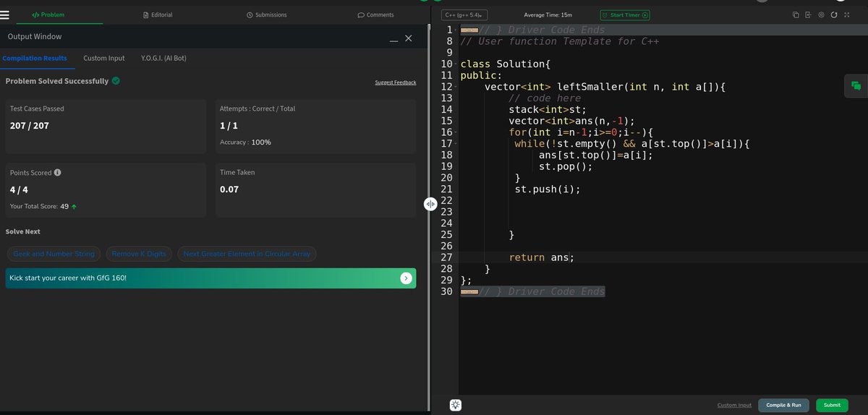The image size is (868, 415).
Task: Click line number 17 in gutter
Action: click(446, 144)
